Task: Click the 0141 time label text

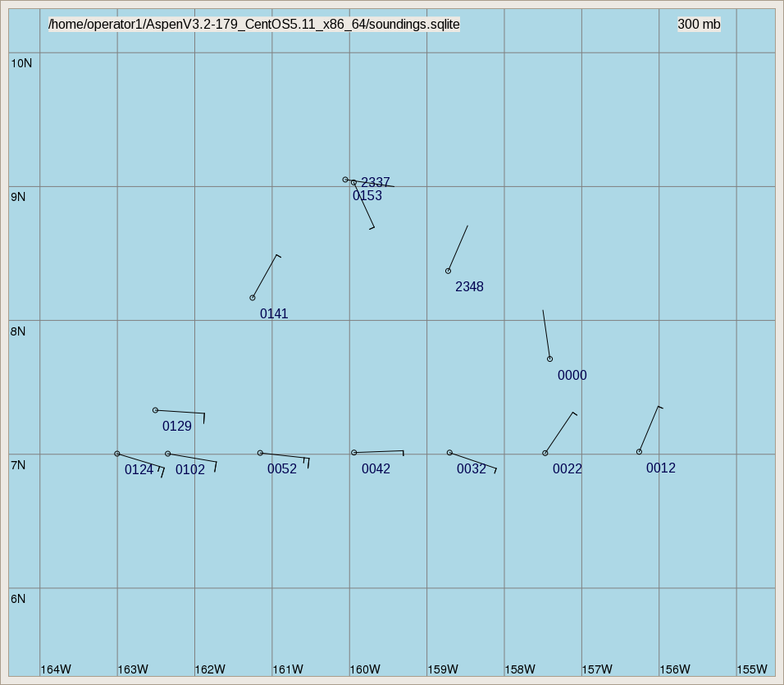Action: pyautogui.click(x=274, y=314)
